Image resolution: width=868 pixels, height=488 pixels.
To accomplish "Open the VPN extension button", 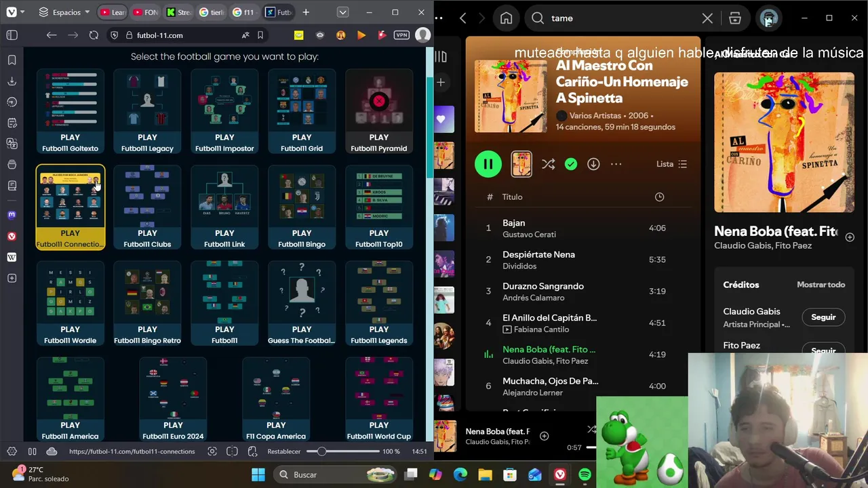I will point(401,35).
